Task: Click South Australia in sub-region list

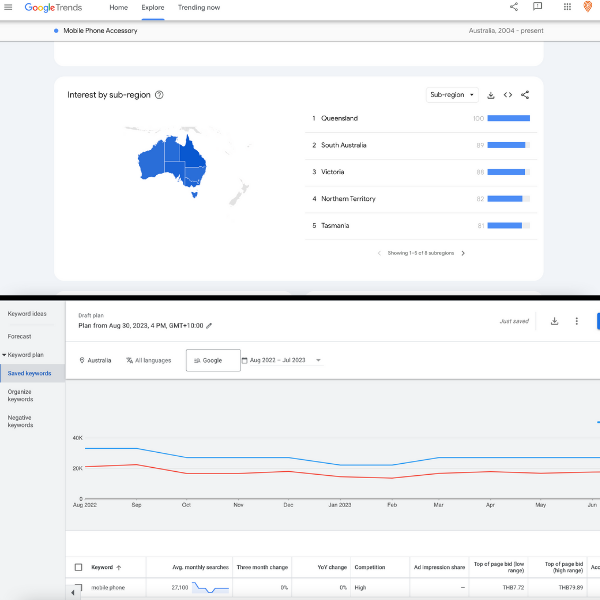Action: coord(344,145)
